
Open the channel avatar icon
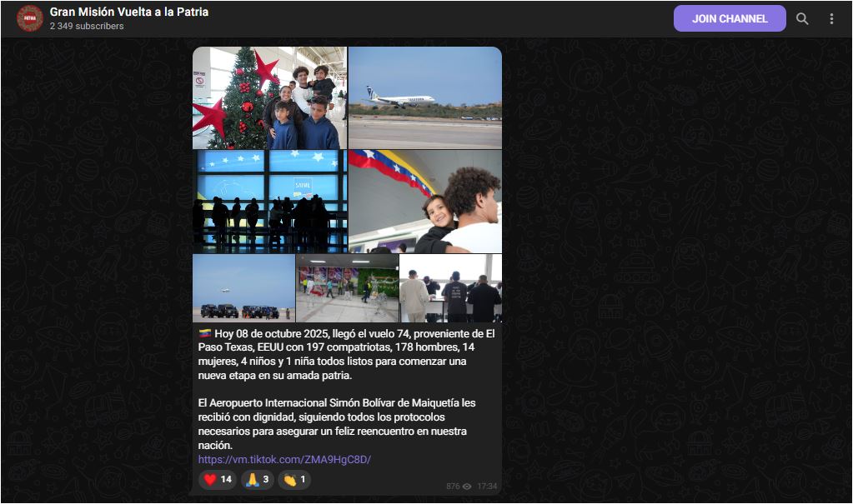point(30,18)
